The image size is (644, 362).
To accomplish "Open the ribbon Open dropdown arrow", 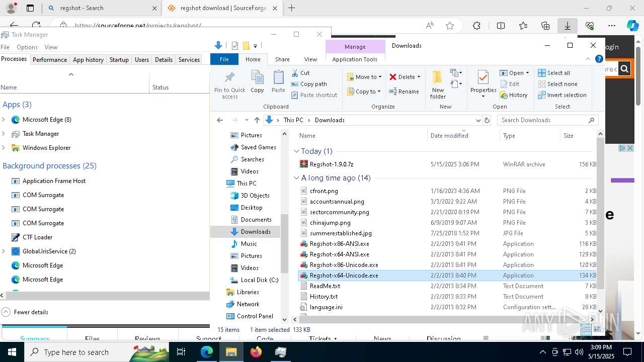I will 527,73.
